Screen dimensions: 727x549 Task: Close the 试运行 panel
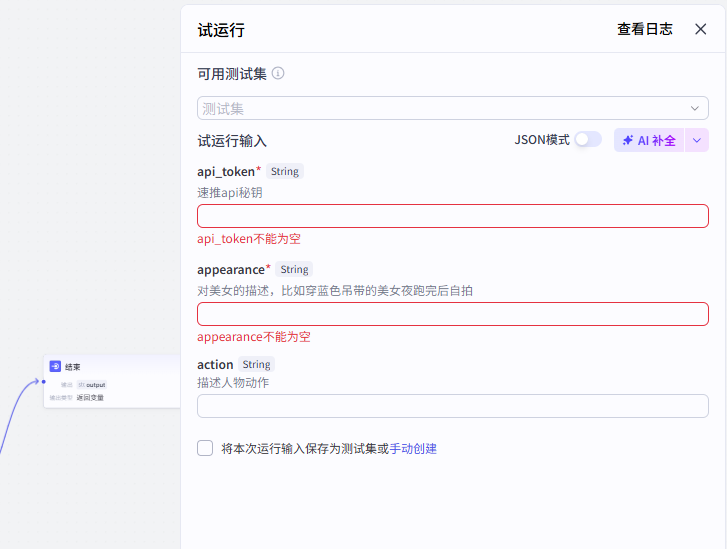tap(700, 29)
